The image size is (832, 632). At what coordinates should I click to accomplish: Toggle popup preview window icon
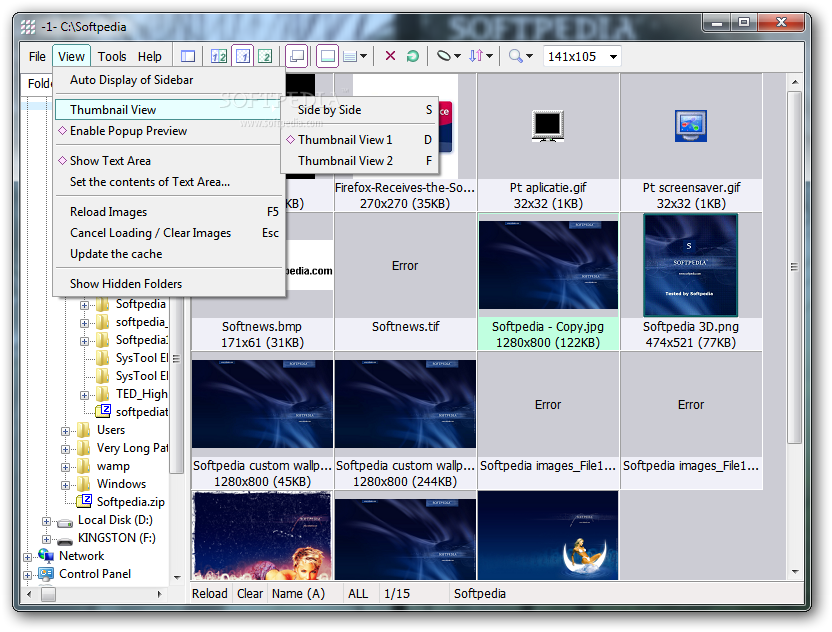pyautogui.click(x=297, y=56)
